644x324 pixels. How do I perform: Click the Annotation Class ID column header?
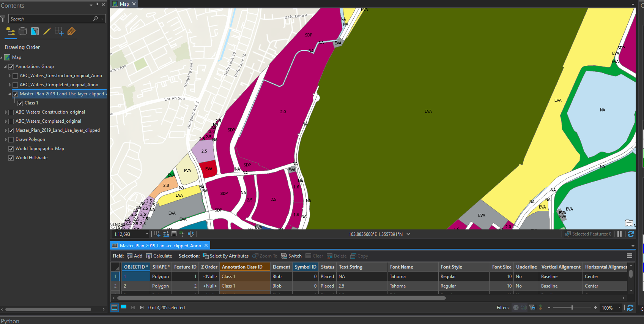245,267
